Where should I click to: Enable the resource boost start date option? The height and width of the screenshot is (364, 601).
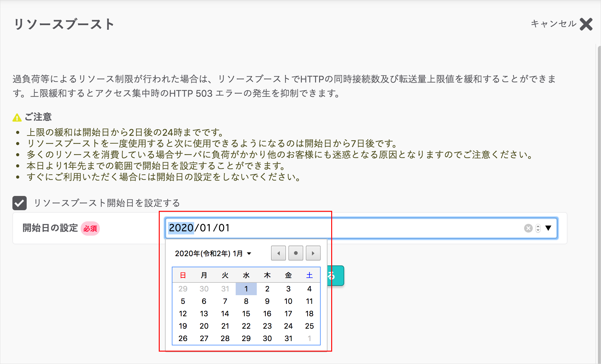pyautogui.click(x=20, y=203)
